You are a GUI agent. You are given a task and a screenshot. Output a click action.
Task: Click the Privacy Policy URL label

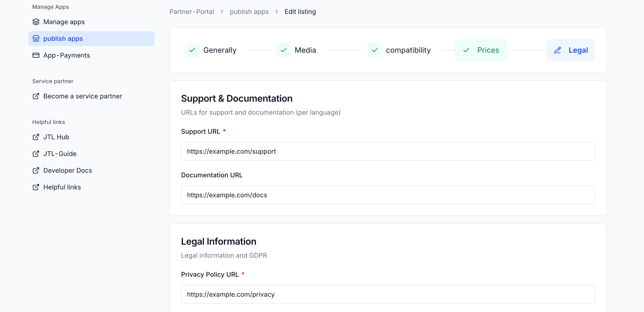click(210, 274)
